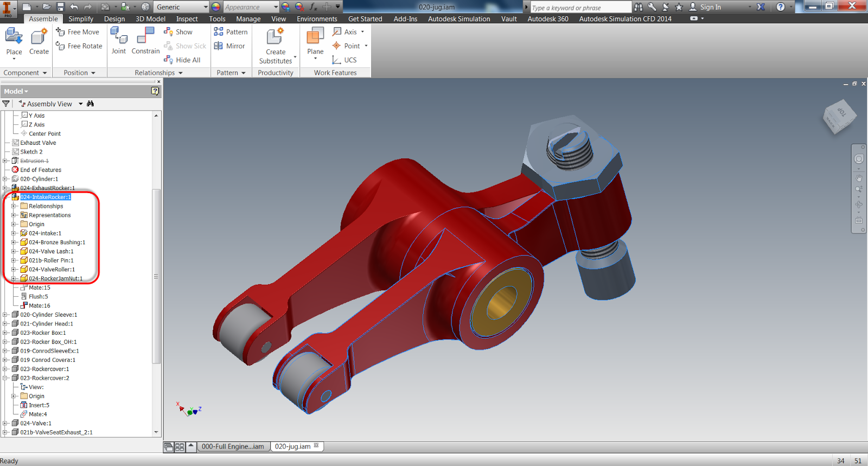This screenshot has height=466, width=868.
Task: Select 024-IntakeRocker:1 in browser
Action: click(46, 197)
